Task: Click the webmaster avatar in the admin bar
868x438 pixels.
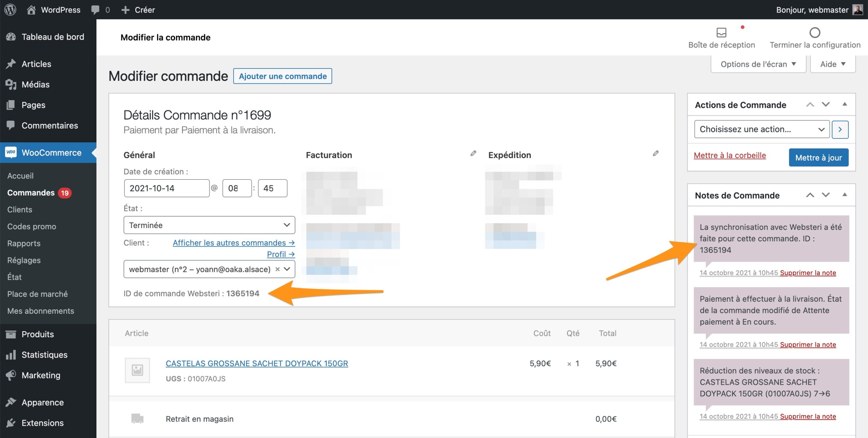Action: (857, 9)
